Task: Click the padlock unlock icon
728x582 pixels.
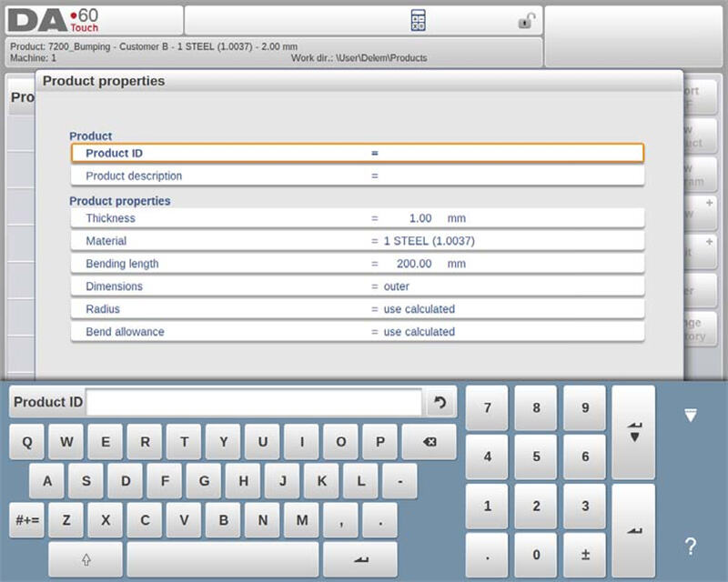Action: [x=526, y=20]
